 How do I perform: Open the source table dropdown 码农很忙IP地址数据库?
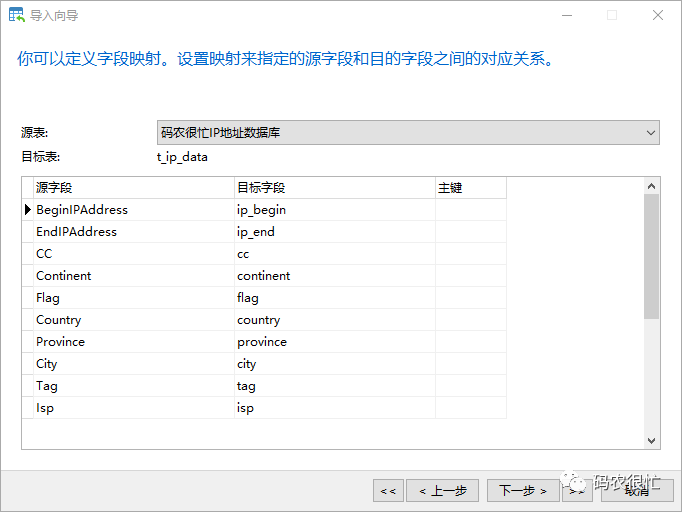click(408, 133)
